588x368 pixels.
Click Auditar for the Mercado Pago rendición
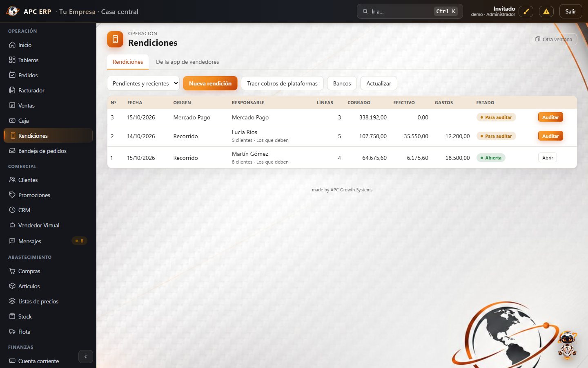pos(550,117)
